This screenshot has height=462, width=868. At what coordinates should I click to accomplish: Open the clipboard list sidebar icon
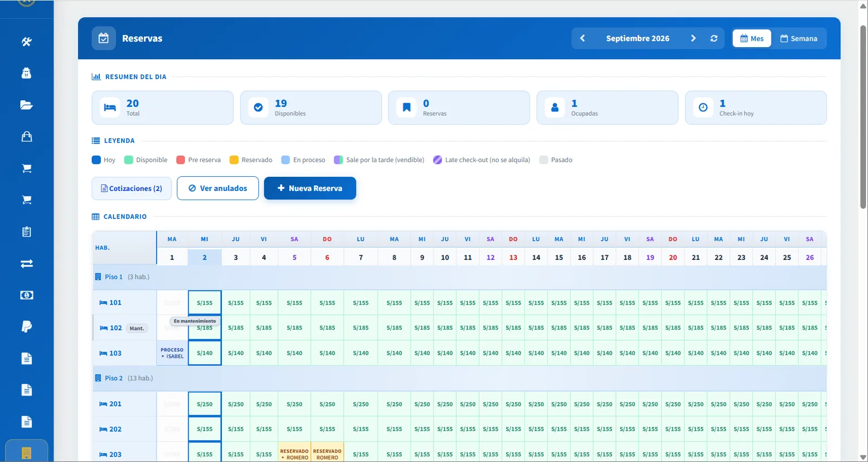26,232
